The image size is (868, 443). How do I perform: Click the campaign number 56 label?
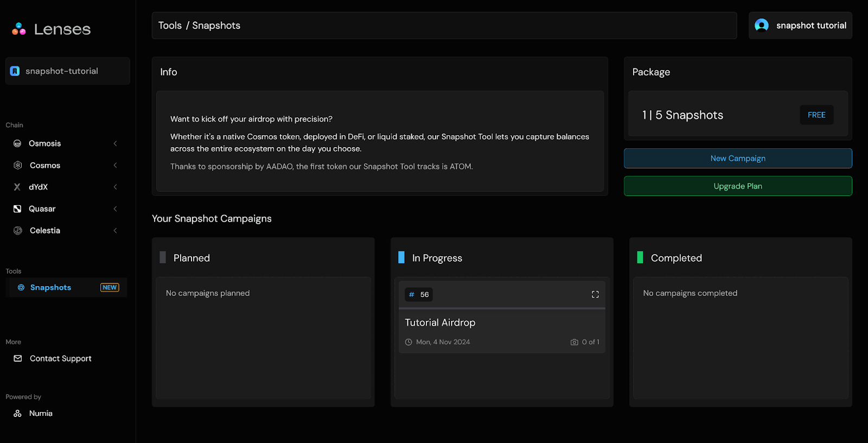(x=425, y=294)
